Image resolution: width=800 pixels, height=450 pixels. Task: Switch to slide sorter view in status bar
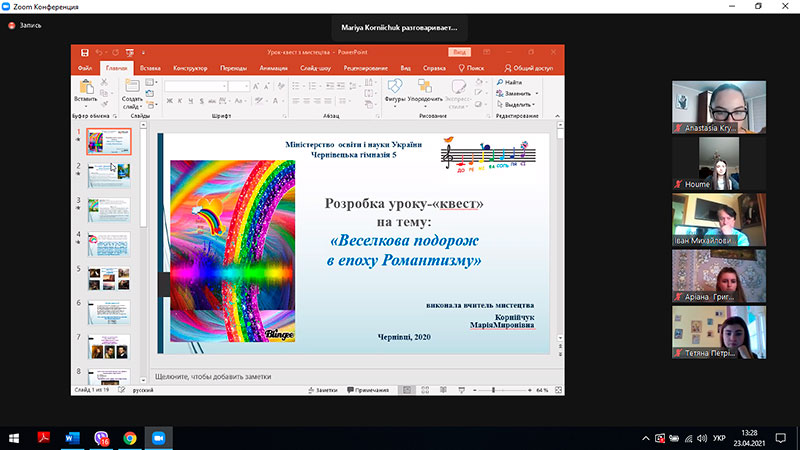425,390
